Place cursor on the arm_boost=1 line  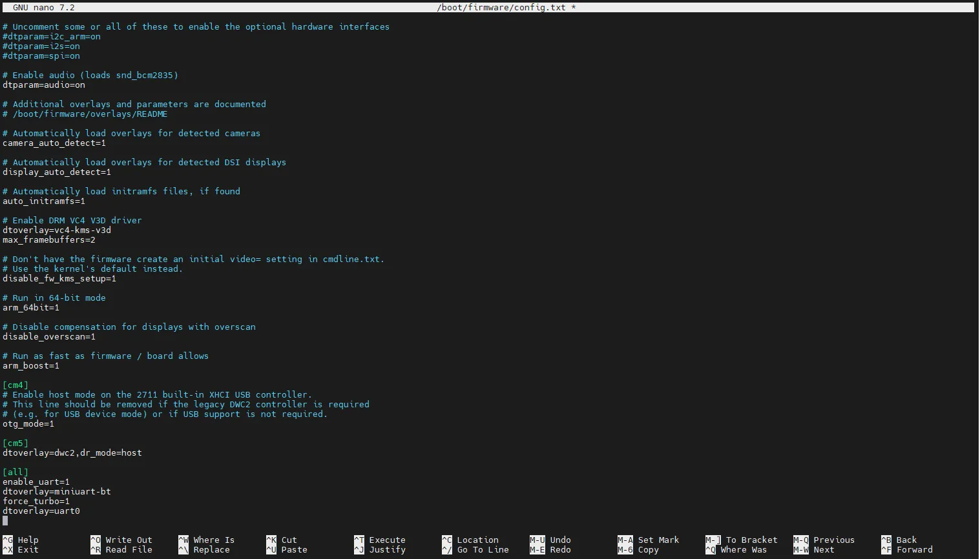pos(31,366)
